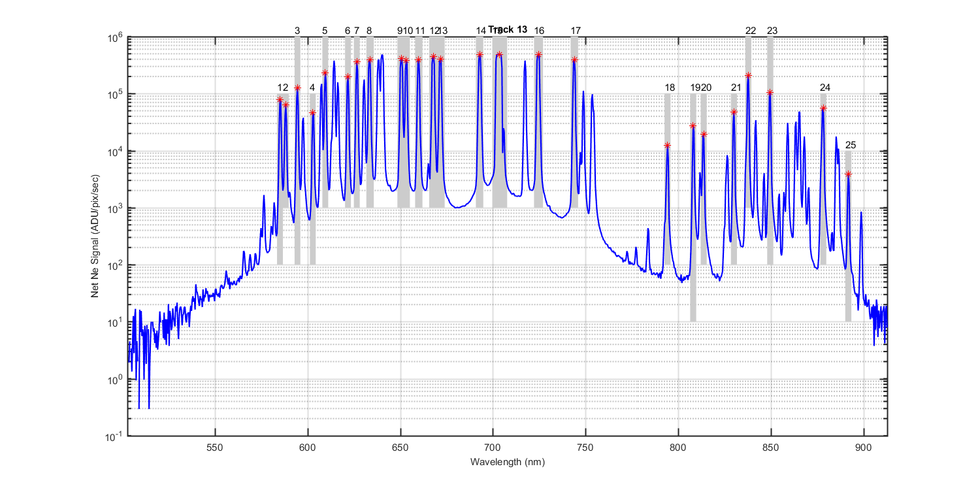Click the y-axis tick label 10^0

[116, 378]
